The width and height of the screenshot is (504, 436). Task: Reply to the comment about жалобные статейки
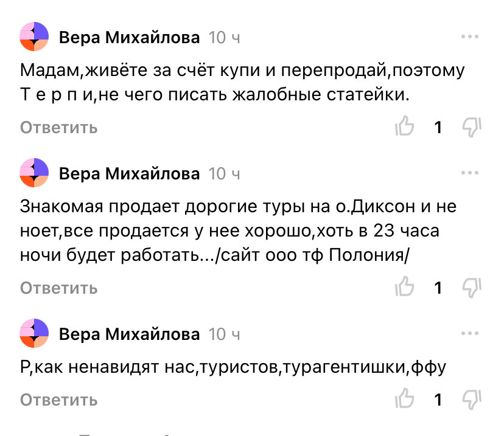click(x=58, y=127)
